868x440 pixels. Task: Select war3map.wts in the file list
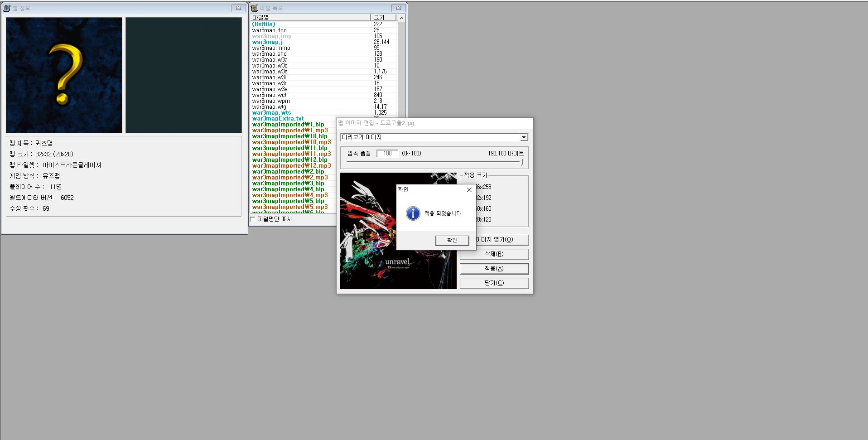271,113
